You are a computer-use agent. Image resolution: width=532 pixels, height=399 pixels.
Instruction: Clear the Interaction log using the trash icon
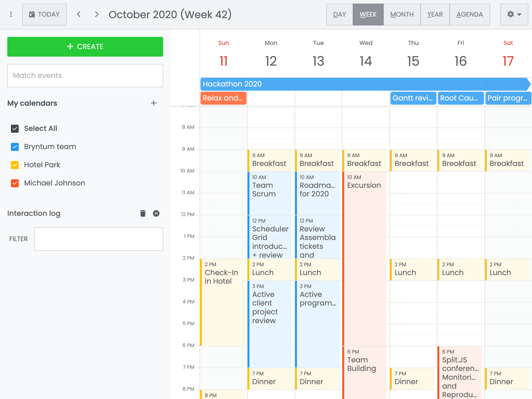point(142,213)
